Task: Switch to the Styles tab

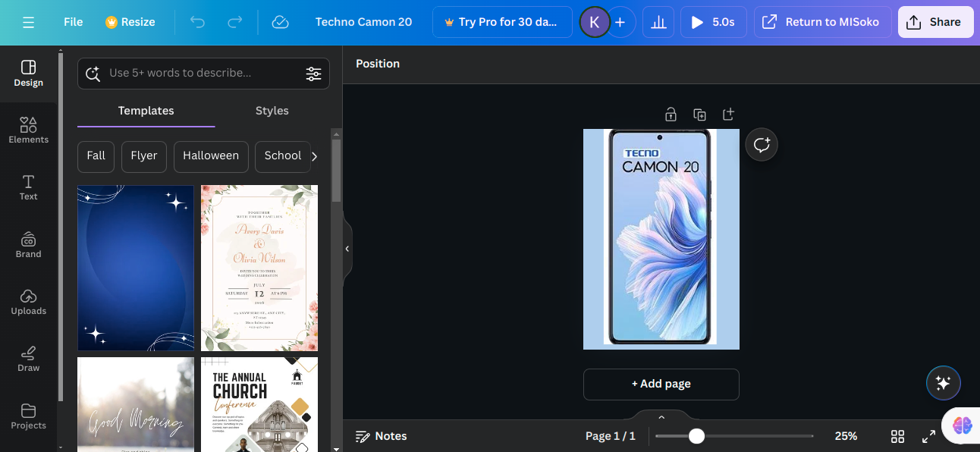Action: coord(272,111)
